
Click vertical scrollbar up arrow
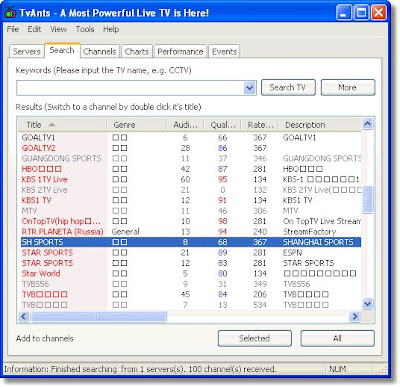click(367, 124)
